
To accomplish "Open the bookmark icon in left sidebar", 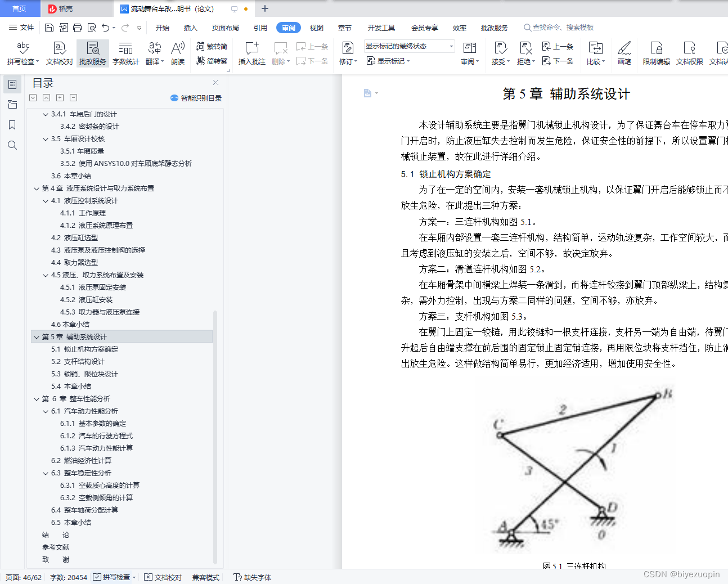I will (12, 125).
